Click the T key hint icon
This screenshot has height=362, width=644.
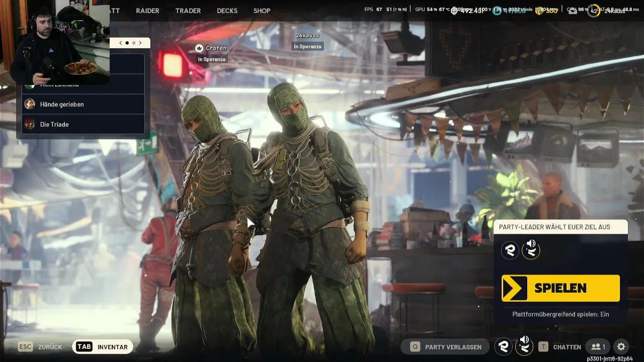(x=543, y=347)
